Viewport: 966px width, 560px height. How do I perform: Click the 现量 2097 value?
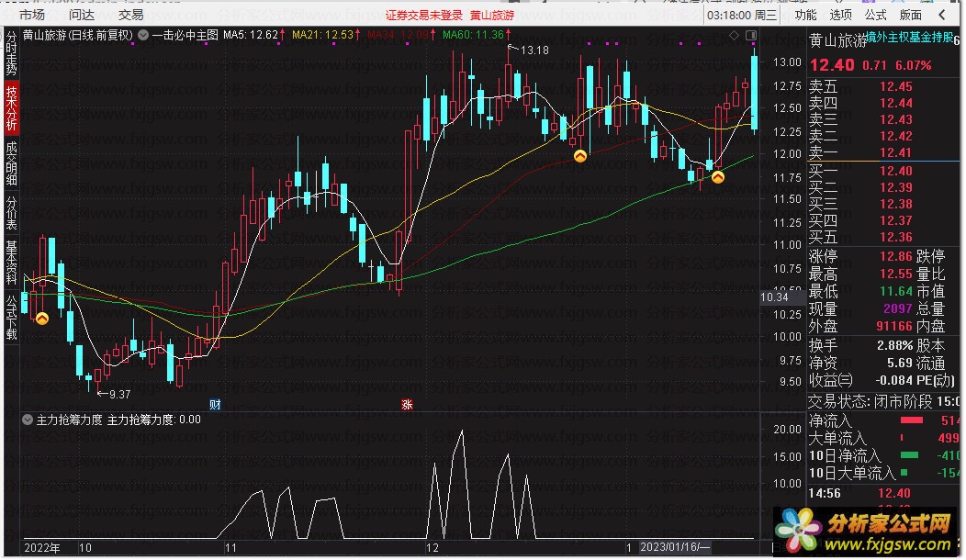pos(898,308)
